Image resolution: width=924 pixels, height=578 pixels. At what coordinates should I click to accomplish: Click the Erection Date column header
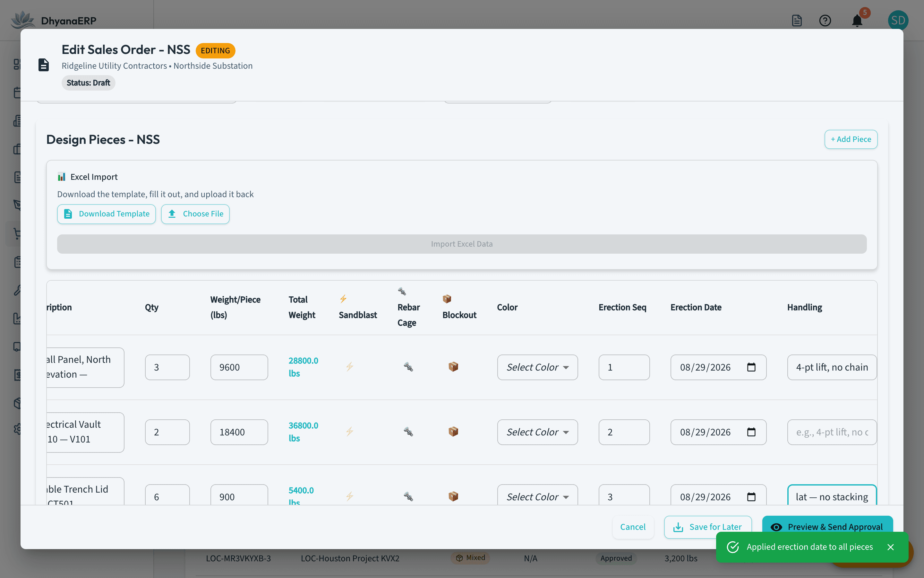[696, 307]
